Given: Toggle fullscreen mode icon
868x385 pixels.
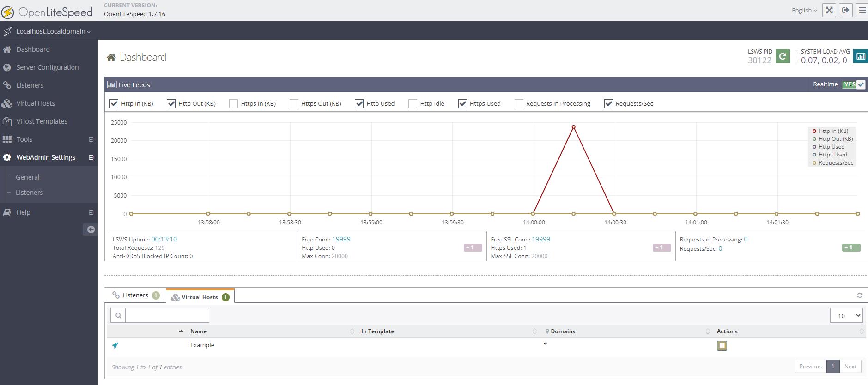Looking at the screenshot, I should pyautogui.click(x=829, y=10).
